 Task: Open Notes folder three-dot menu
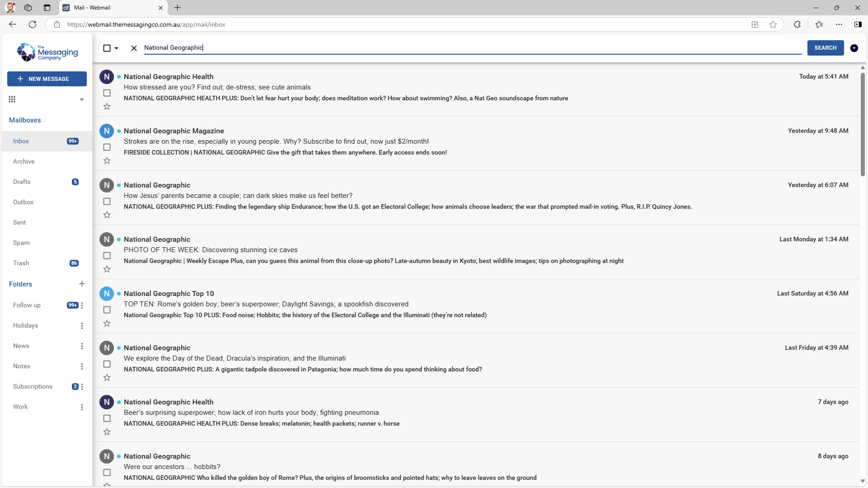click(82, 366)
